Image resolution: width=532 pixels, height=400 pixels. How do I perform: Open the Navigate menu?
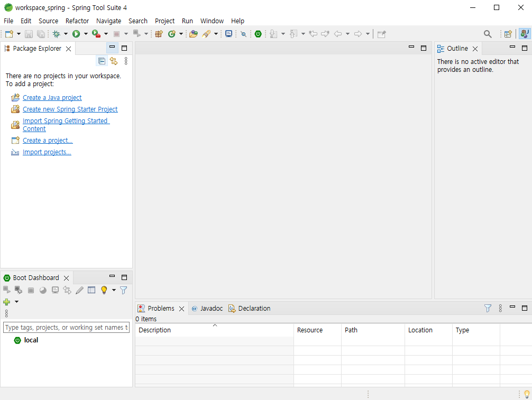click(108, 21)
